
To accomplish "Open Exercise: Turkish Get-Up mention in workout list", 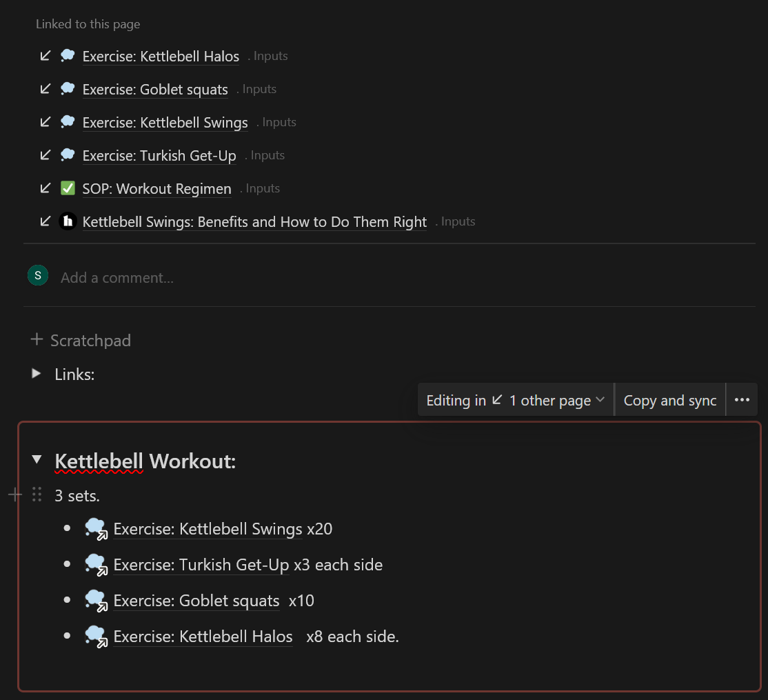I will point(201,565).
